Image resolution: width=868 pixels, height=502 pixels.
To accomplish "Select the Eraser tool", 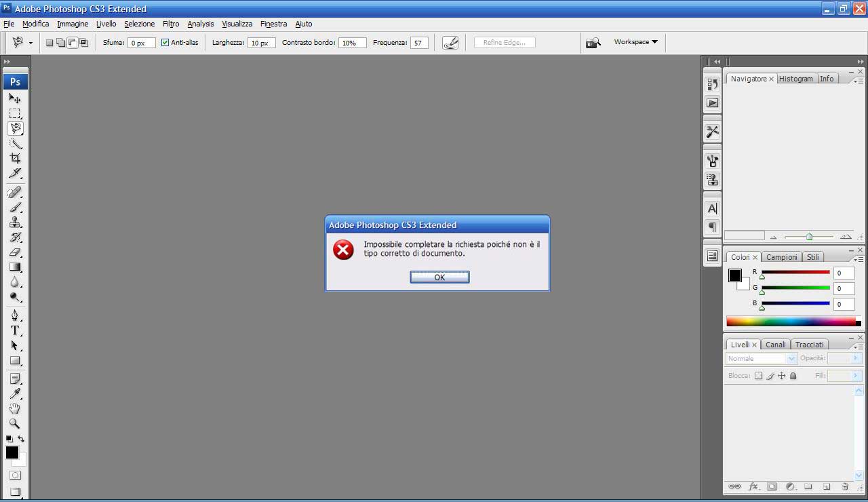I will [15, 252].
